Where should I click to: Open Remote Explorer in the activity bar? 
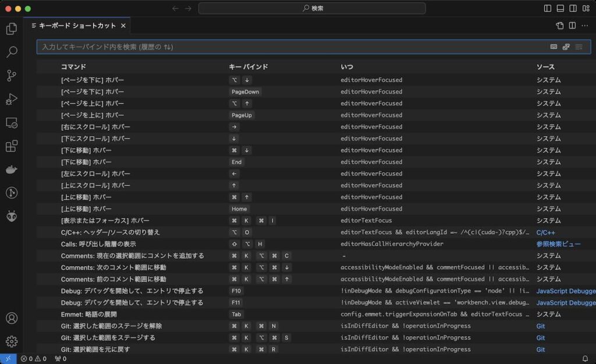[12, 123]
